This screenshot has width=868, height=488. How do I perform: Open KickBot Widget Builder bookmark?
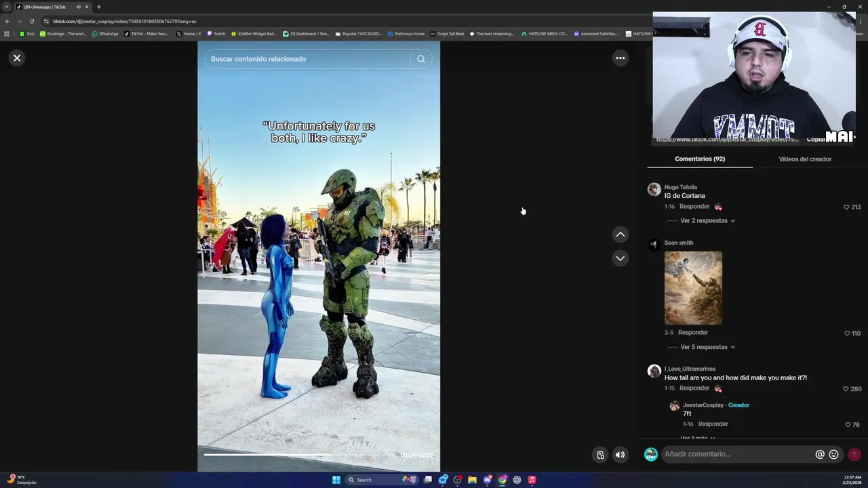click(254, 33)
